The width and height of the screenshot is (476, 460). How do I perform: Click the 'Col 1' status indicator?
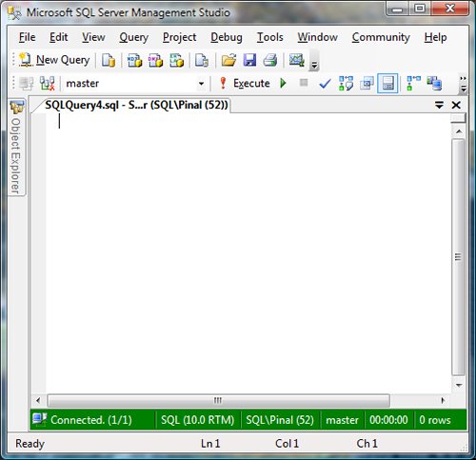click(287, 444)
